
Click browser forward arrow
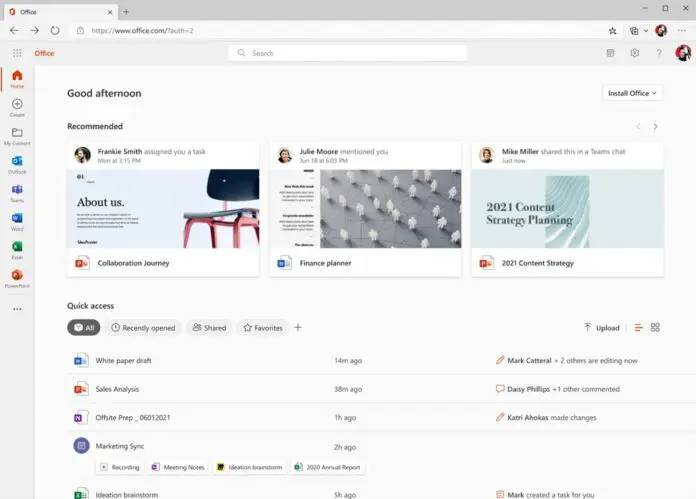coord(35,31)
